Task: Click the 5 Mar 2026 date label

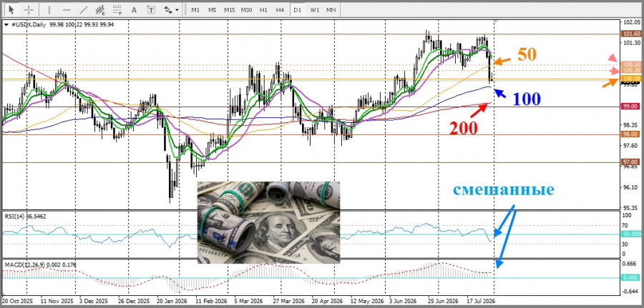Action: pos(248,300)
